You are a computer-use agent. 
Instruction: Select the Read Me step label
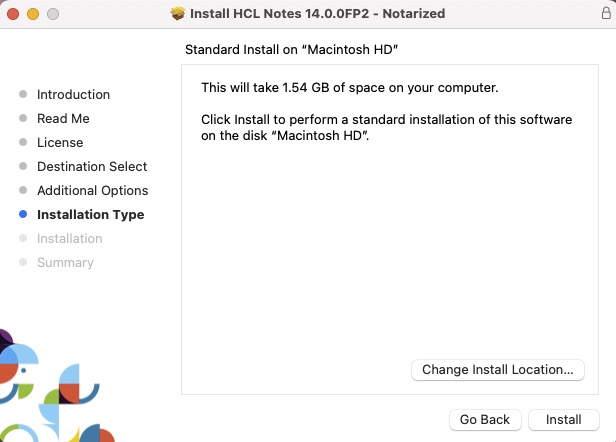pyautogui.click(x=63, y=118)
